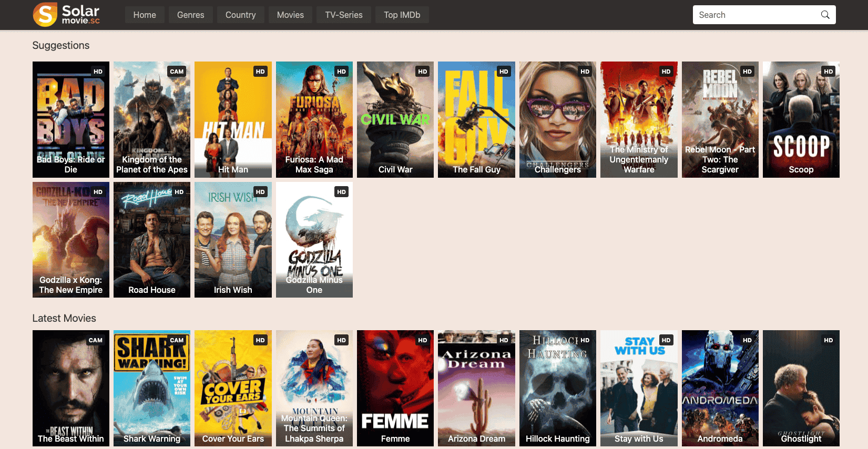Click the HD badge on Scoop poster
This screenshot has height=449, width=868.
pyautogui.click(x=828, y=72)
